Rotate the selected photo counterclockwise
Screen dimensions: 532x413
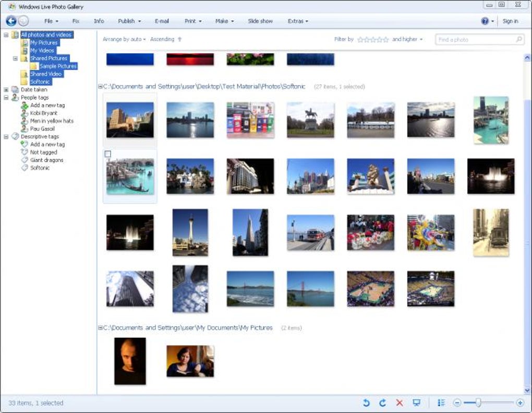point(367,403)
